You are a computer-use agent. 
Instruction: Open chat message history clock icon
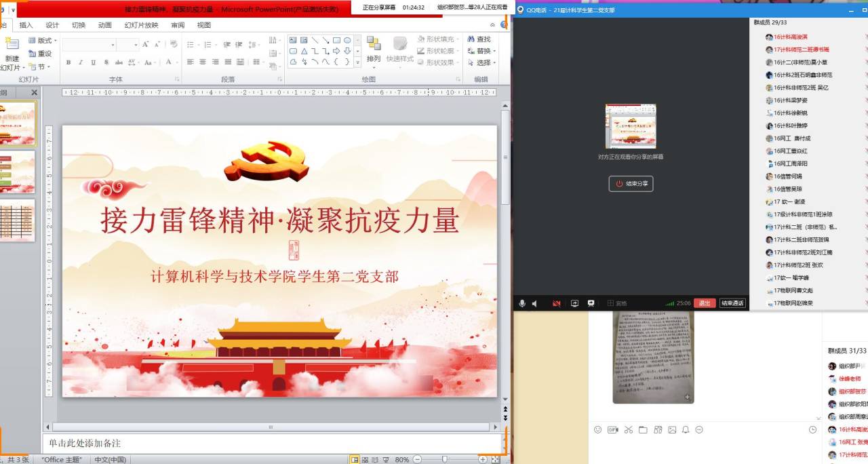click(812, 429)
